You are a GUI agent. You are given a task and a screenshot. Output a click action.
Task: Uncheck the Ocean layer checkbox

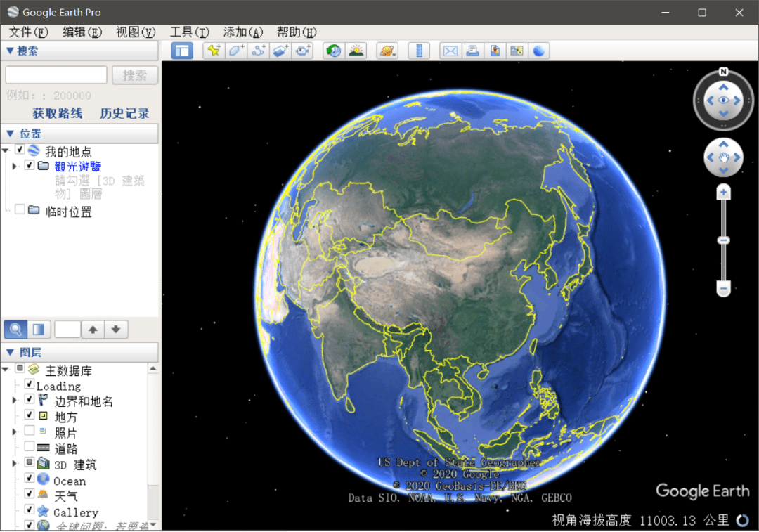tap(29, 479)
